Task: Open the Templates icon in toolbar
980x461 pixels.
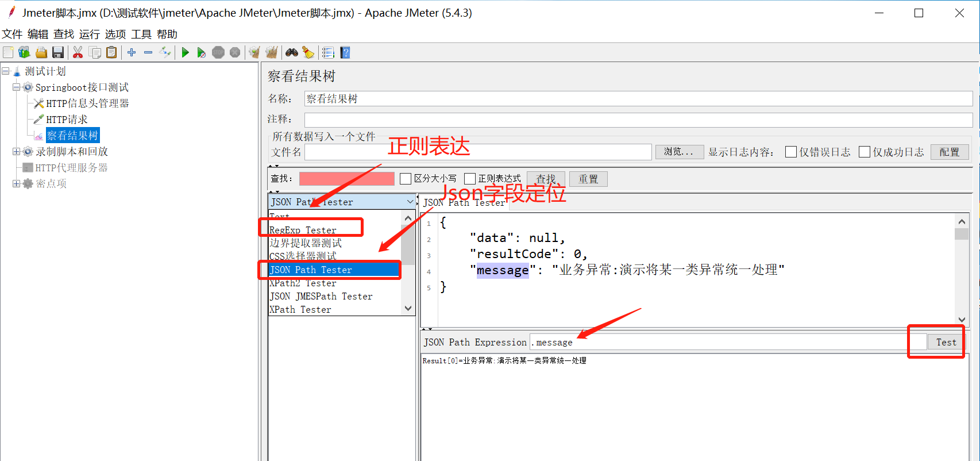Action: pos(24,53)
